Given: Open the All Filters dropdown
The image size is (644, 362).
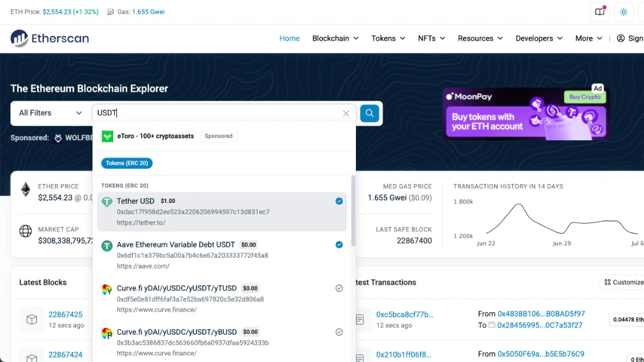Looking at the screenshot, I should [50, 113].
